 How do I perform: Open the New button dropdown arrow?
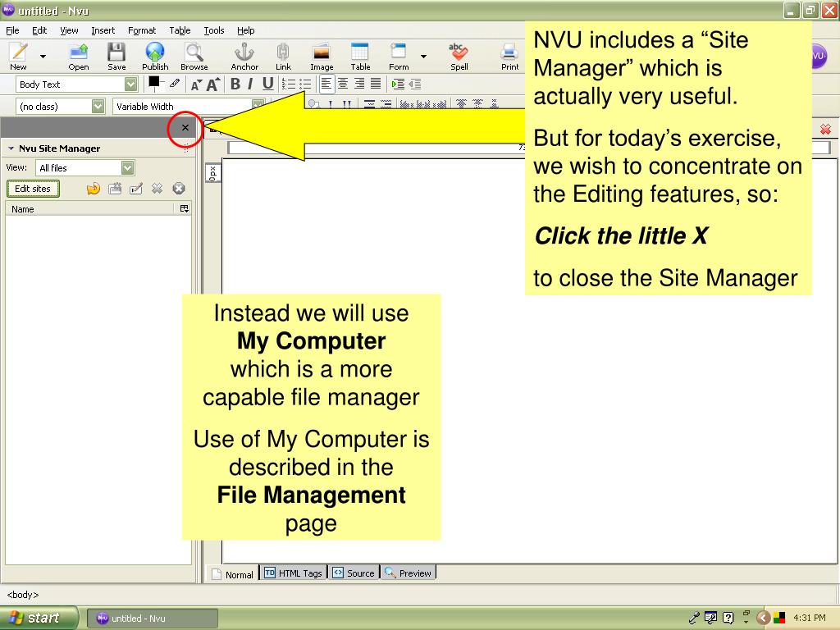pyautogui.click(x=43, y=57)
